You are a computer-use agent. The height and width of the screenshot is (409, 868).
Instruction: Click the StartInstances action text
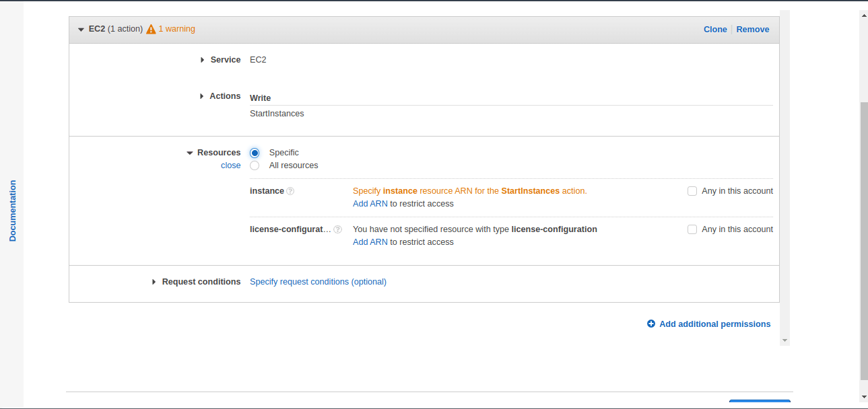[277, 114]
